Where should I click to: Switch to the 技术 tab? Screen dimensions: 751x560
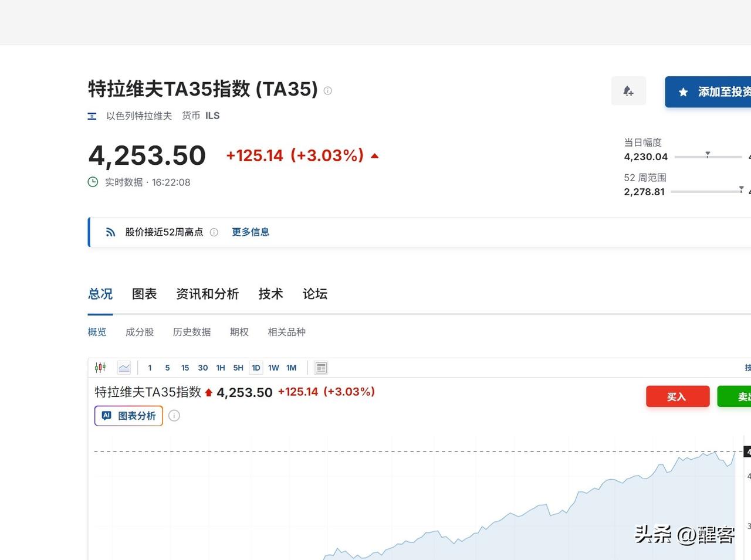click(270, 294)
